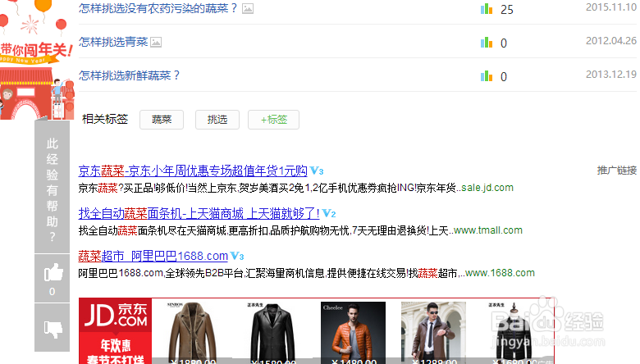Click the 带你闯年关 New Year banner
This screenshot has width=640, height=364.
click(x=37, y=60)
